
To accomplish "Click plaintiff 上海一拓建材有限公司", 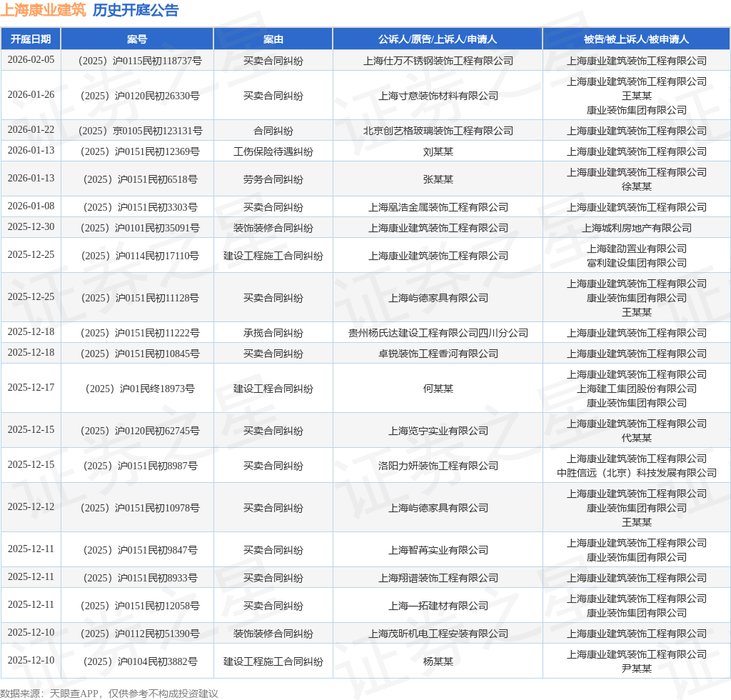I will (x=438, y=606).
